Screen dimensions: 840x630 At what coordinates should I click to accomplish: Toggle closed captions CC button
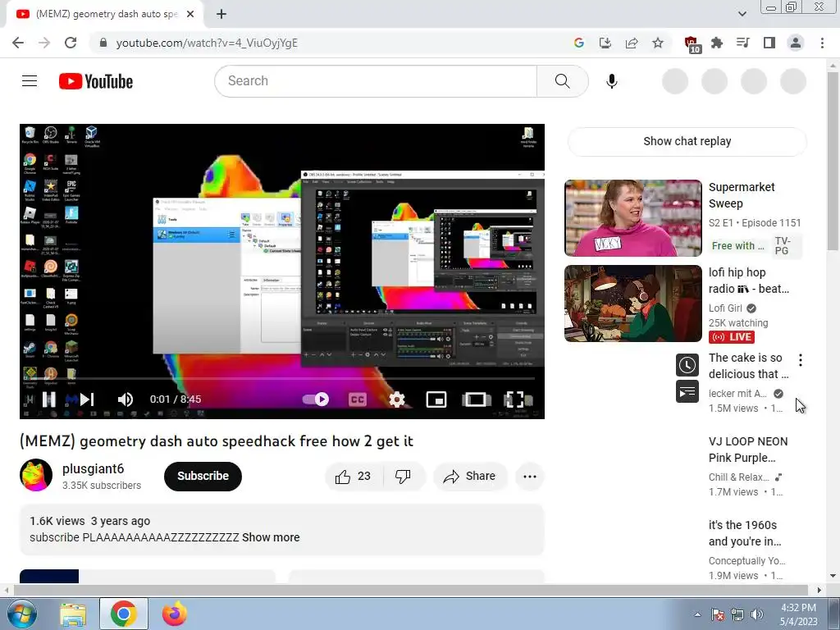point(358,399)
